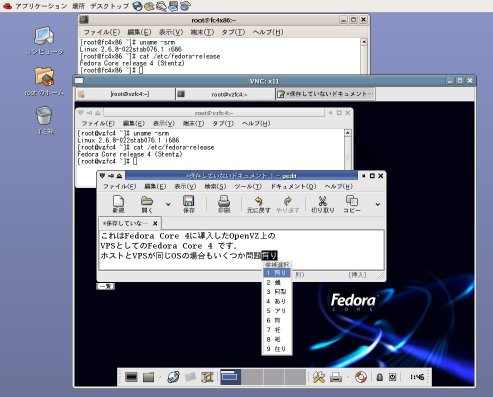Expand the gedit toolbar overflow arrow
The width and height of the screenshot is (493, 397).
point(377,204)
